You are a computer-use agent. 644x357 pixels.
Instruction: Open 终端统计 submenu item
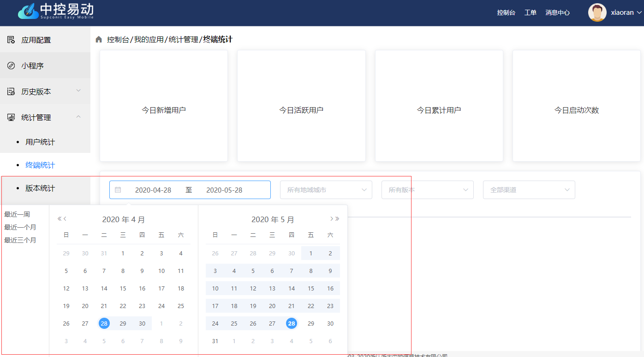tap(40, 165)
